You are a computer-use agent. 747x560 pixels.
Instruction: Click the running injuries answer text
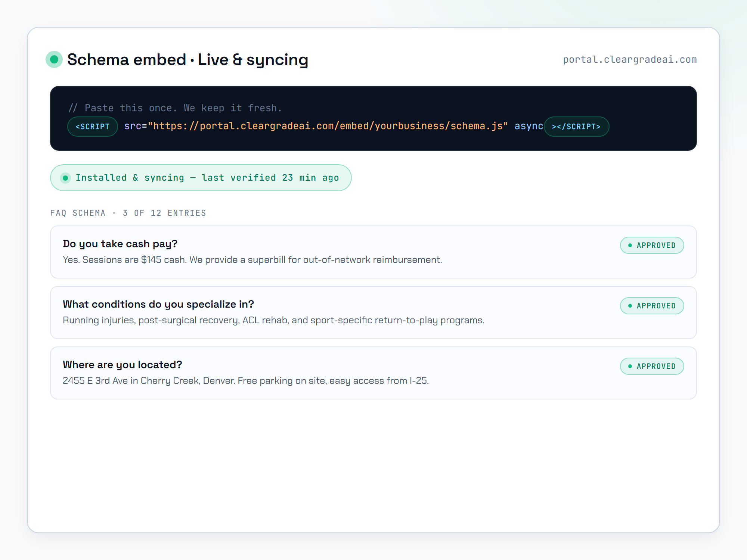pos(273,320)
